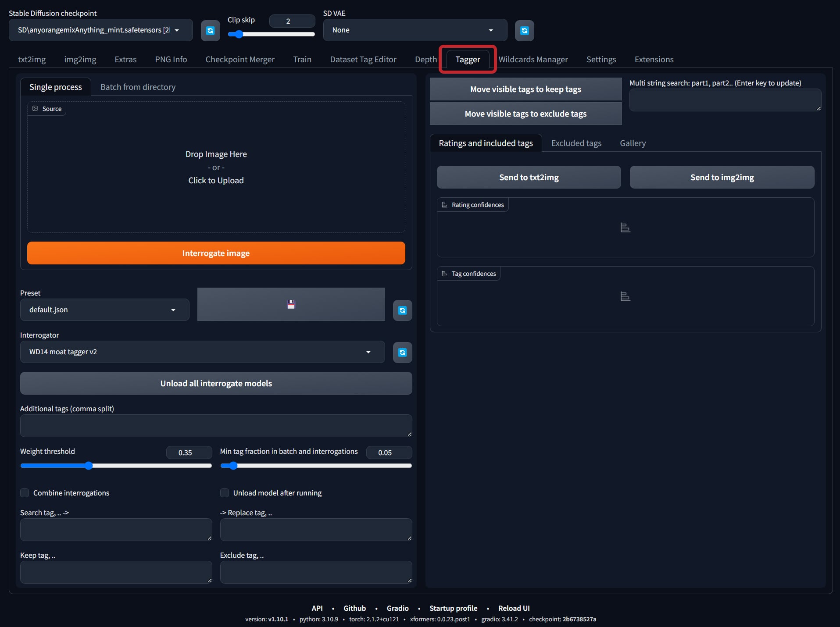The image size is (840, 627).
Task: Click Send to txt2img button
Action: tap(529, 177)
